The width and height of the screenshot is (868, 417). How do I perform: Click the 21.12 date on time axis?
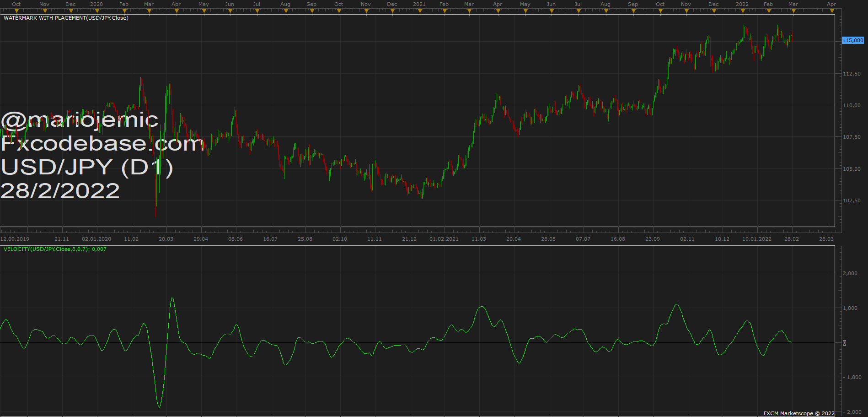(409, 239)
